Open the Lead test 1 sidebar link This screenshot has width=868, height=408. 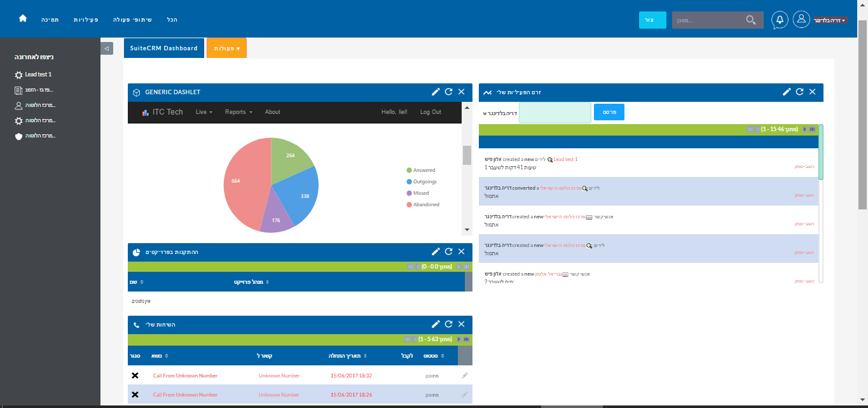pos(38,74)
